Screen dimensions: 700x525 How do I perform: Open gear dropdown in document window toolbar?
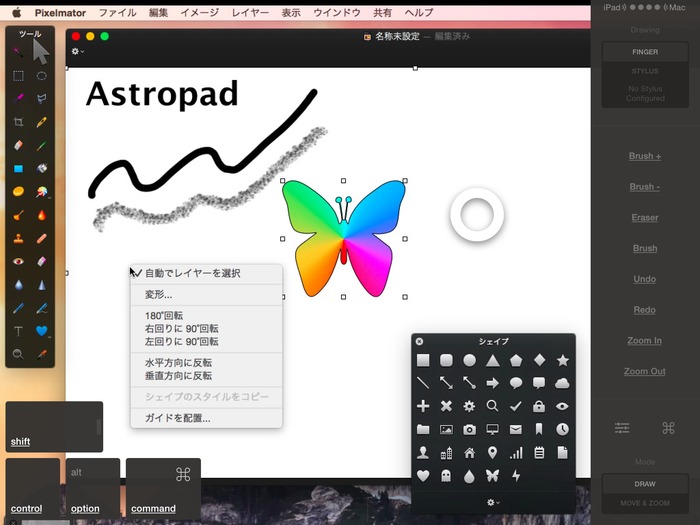coord(78,51)
